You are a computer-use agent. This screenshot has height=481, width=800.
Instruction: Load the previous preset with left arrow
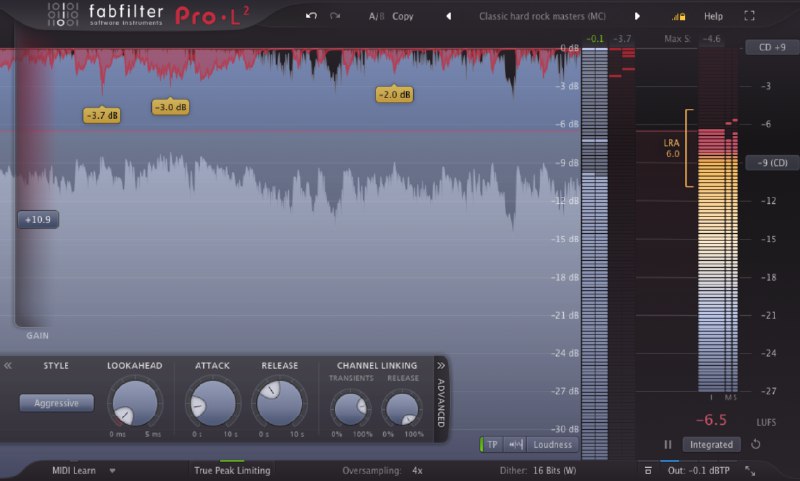(448, 16)
